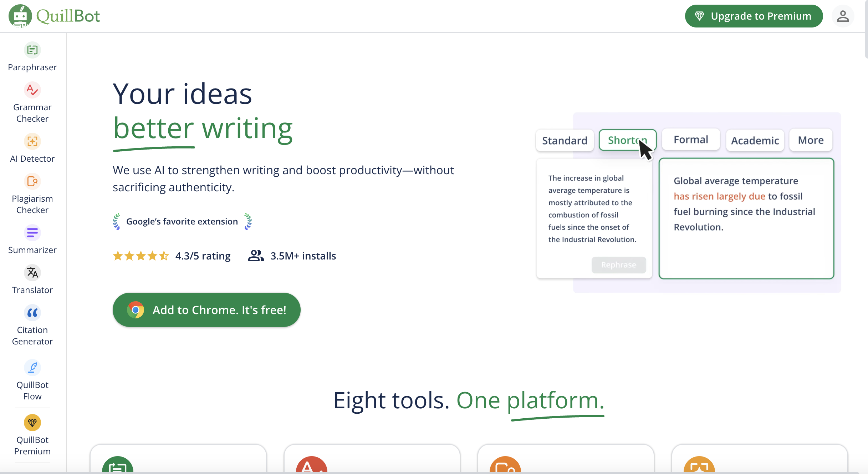Viewport: 868px width, 474px height.
Task: Click the Chrome logo in Add button
Action: (x=136, y=310)
